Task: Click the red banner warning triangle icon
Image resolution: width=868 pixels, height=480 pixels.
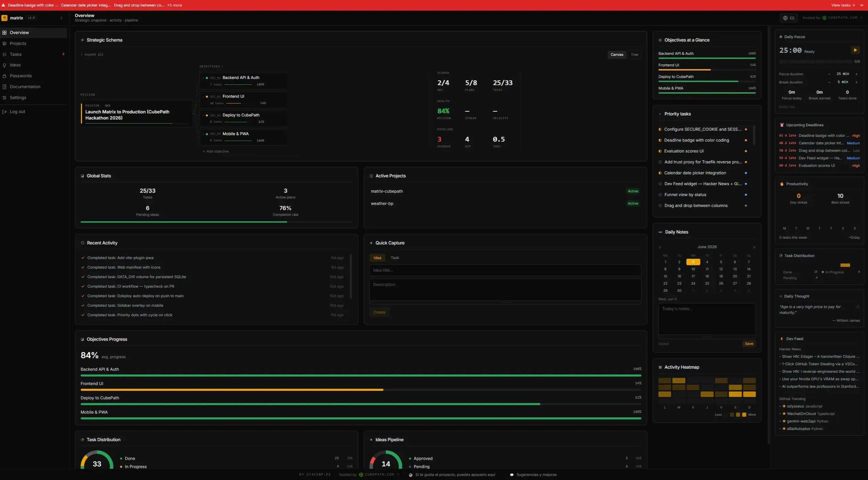Action: pyautogui.click(x=3, y=5)
